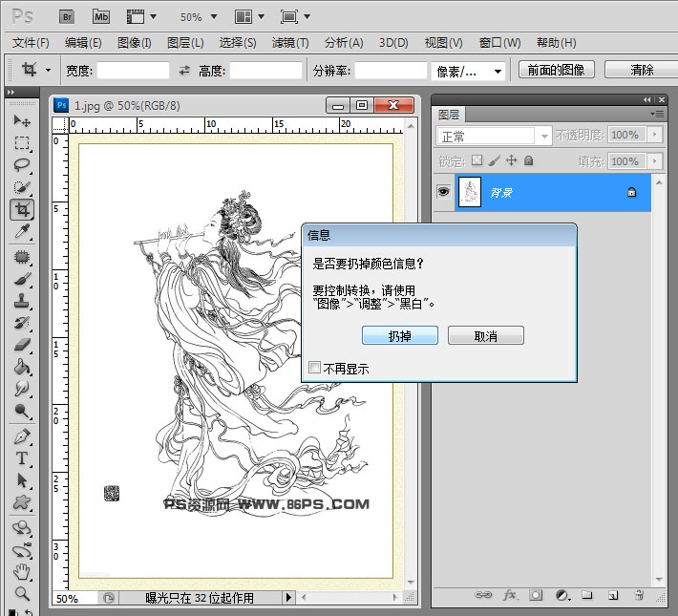Click the 前面的图像 button
Image resolution: width=678 pixels, height=616 pixels.
click(x=556, y=70)
